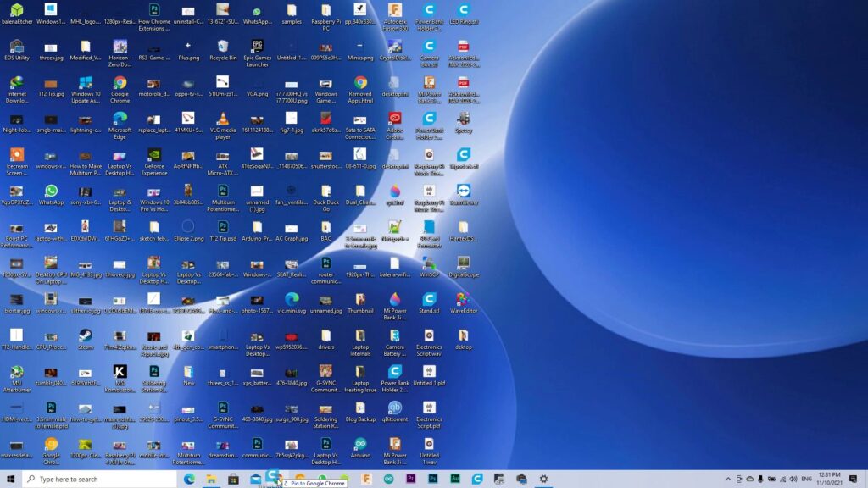Select the Plus.png file
The image size is (868, 488).
point(188,50)
